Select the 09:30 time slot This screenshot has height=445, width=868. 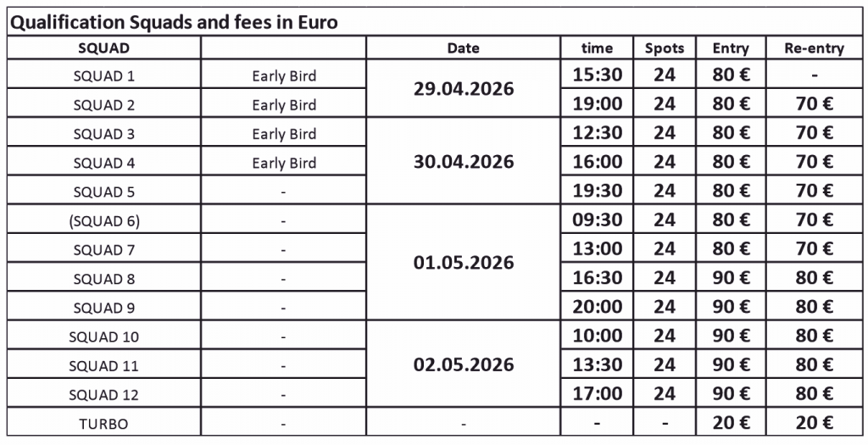click(x=598, y=220)
